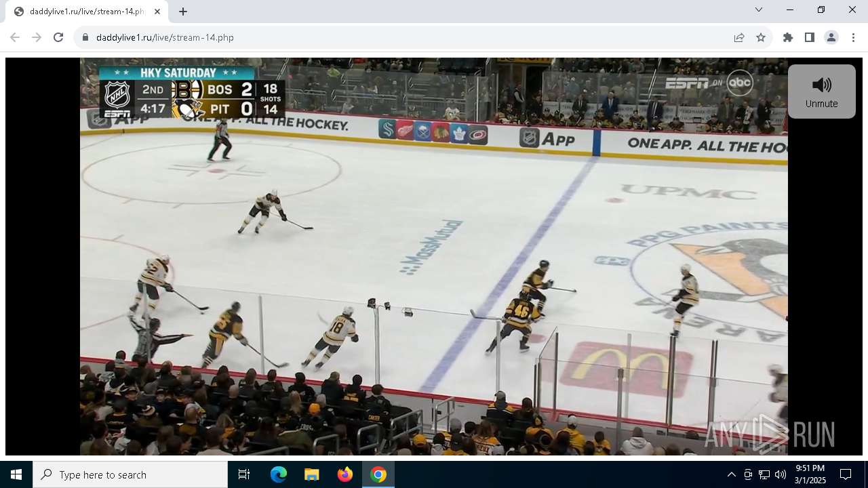
Task: Bookmark this tab with star icon
Action: pos(761,37)
